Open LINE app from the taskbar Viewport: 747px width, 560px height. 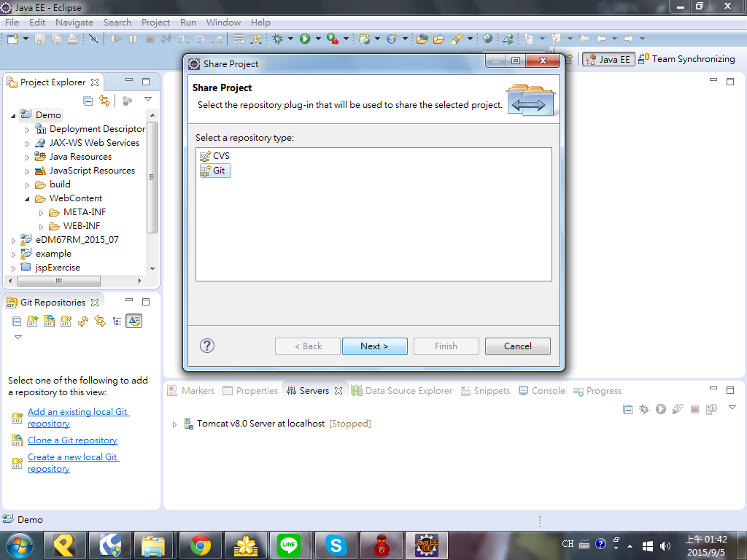pyautogui.click(x=289, y=545)
